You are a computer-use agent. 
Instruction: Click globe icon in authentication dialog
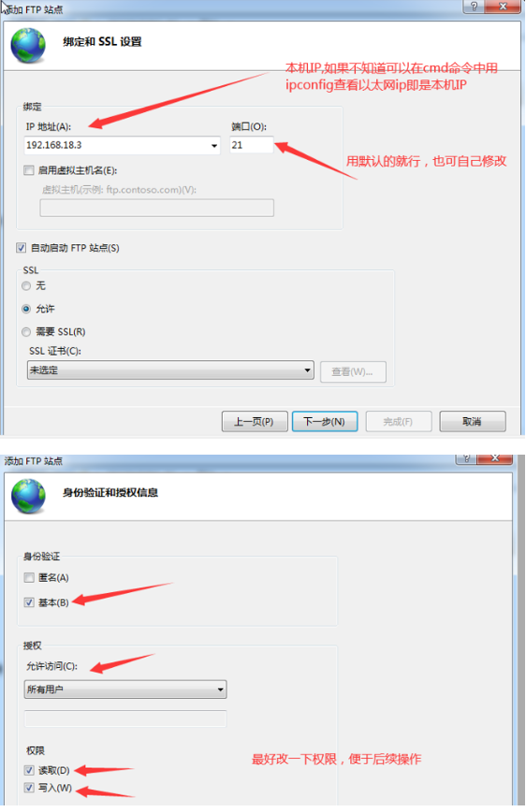pos(28,496)
